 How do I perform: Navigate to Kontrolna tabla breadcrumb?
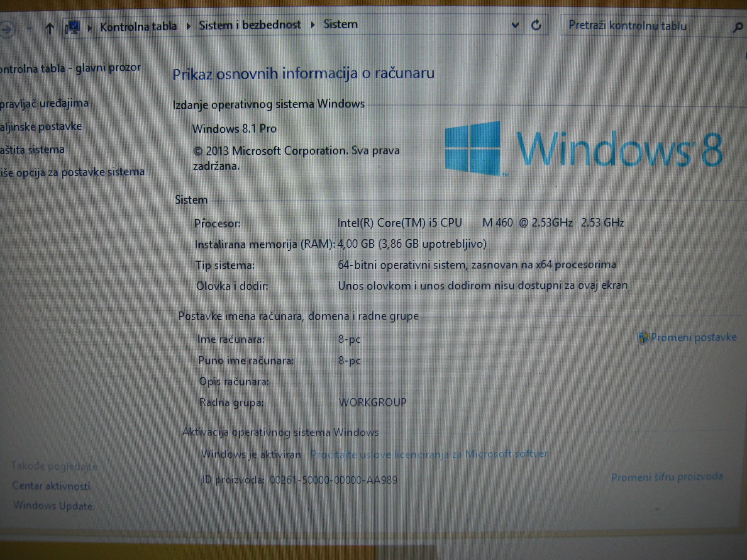point(138,25)
